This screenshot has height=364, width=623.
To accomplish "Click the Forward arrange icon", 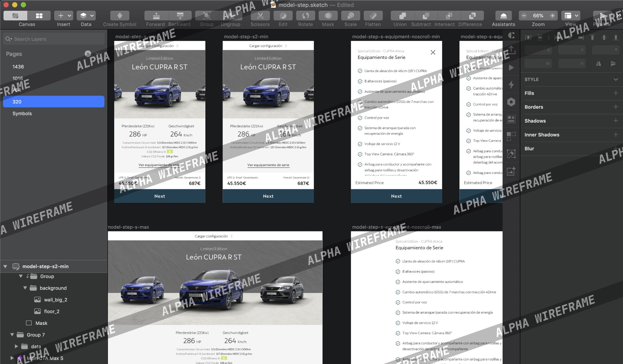I will 156,16.
